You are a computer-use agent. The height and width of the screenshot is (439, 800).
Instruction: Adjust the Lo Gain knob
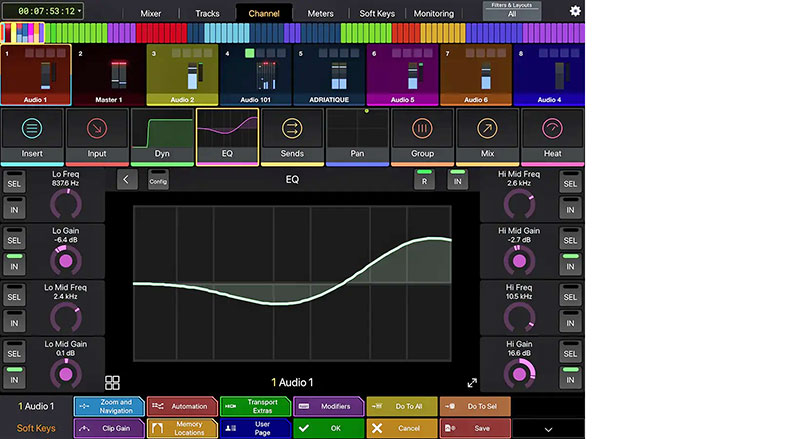pos(66,260)
